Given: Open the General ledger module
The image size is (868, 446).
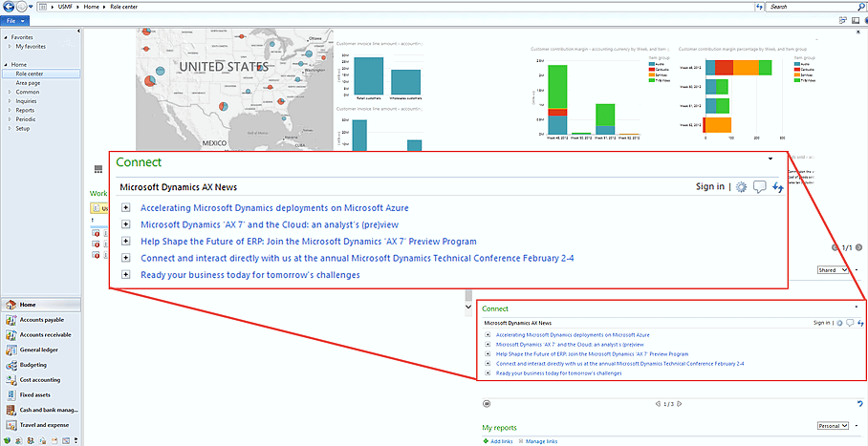Looking at the screenshot, I should point(41,350).
